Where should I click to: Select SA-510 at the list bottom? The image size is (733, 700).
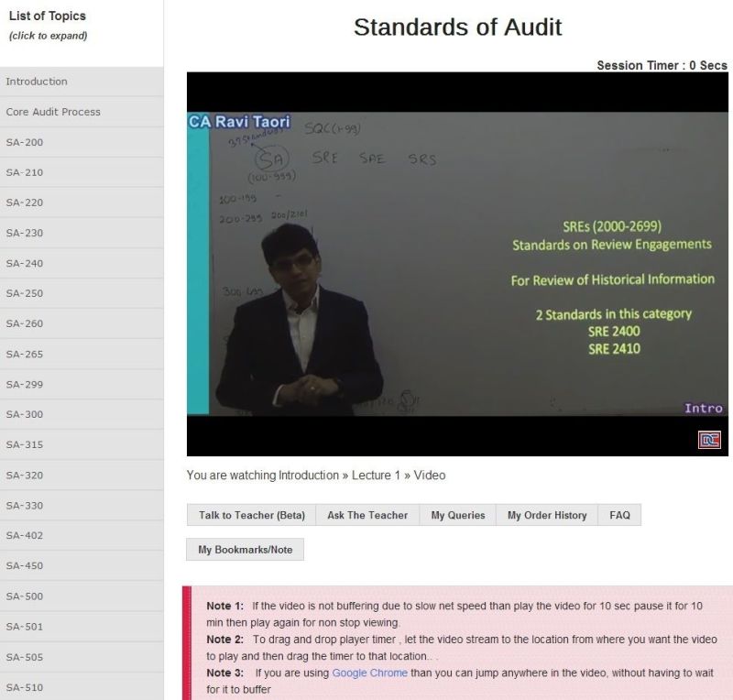(x=25, y=687)
